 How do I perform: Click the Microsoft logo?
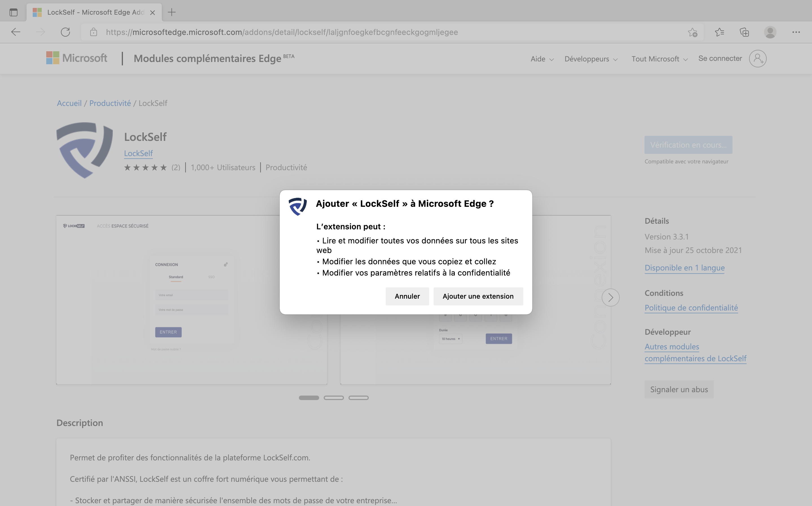(x=76, y=58)
